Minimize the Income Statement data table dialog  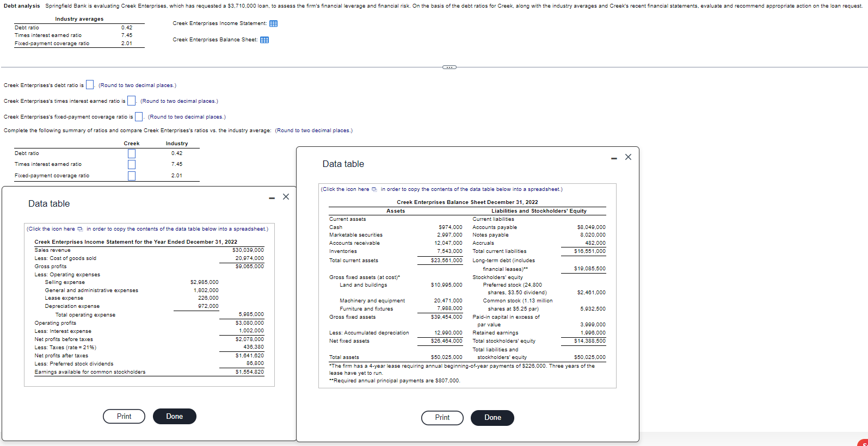point(272,198)
